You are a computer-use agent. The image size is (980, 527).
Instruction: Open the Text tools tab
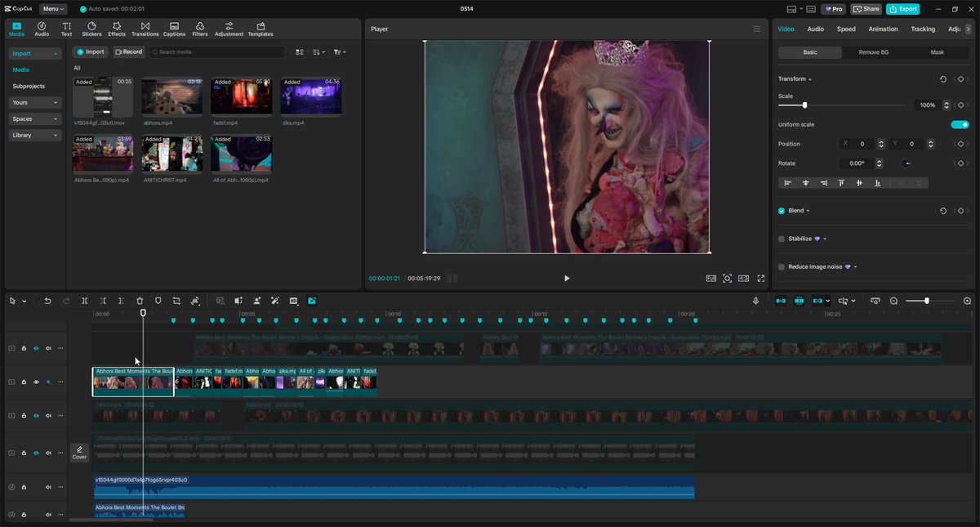(66, 29)
